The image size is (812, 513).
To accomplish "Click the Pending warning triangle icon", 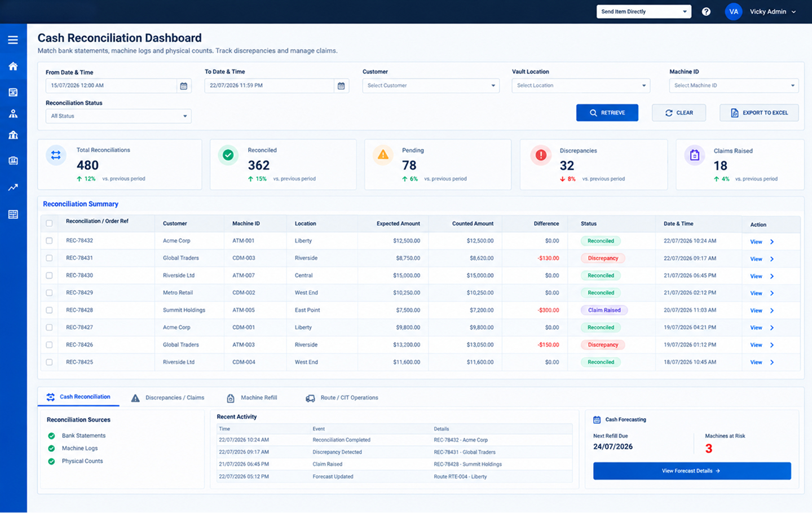I will click(x=383, y=155).
